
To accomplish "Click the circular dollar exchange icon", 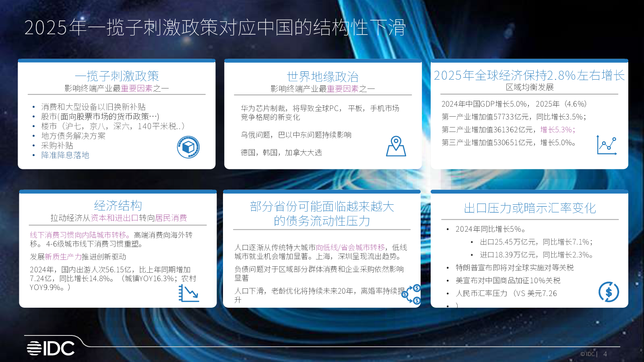I will (x=609, y=292).
